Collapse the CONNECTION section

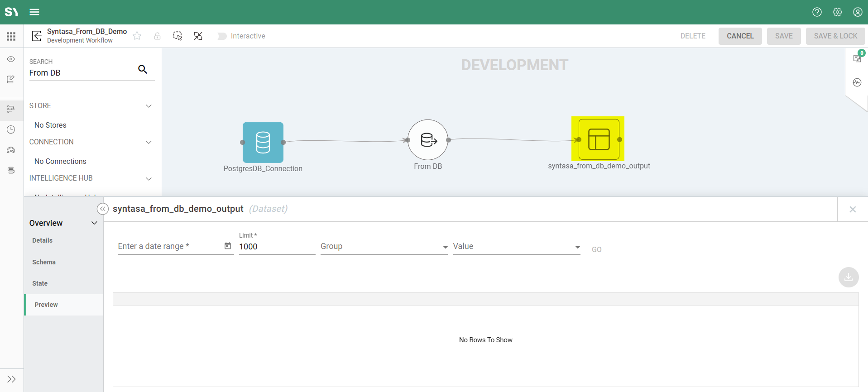click(149, 142)
